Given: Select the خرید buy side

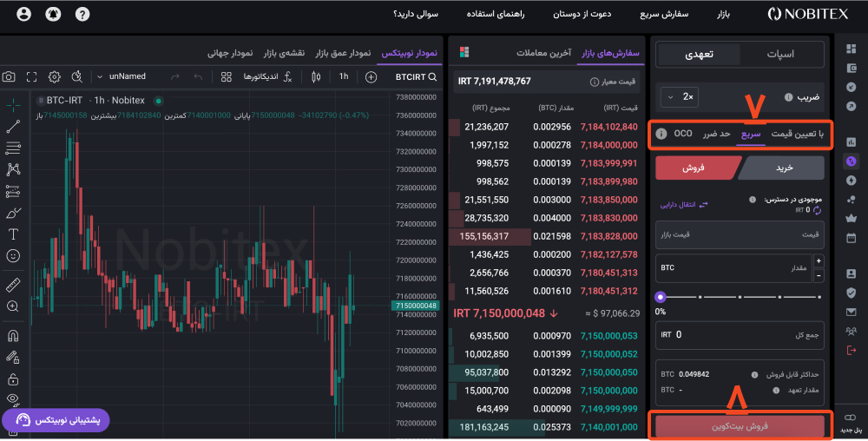Looking at the screenshot, I should coord(785,168).
